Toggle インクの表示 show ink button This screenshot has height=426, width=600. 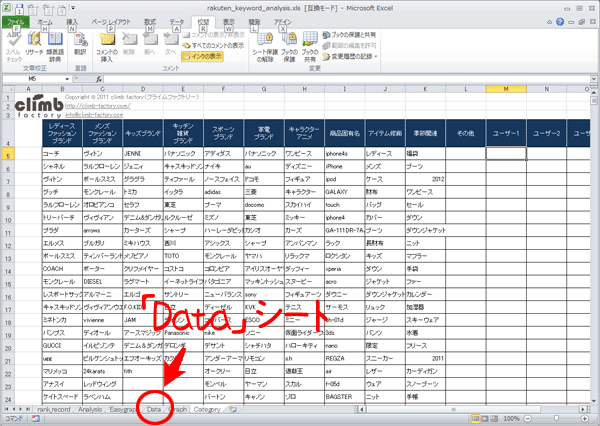tap(202, 56)
